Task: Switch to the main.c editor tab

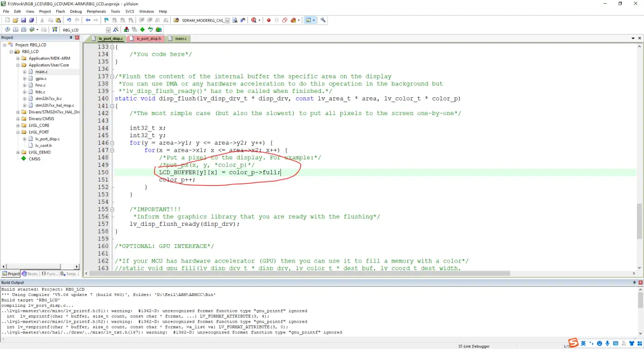Action: [178, 38]
